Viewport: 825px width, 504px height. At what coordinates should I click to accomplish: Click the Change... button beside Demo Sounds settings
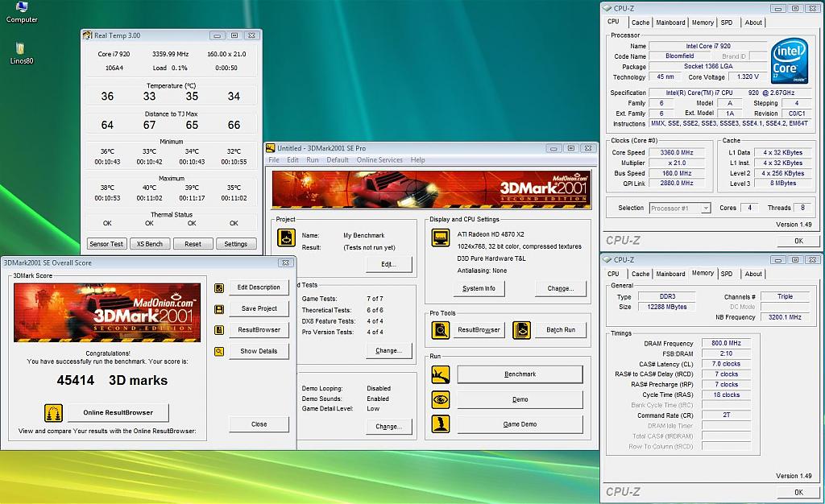tap(389, 427)
